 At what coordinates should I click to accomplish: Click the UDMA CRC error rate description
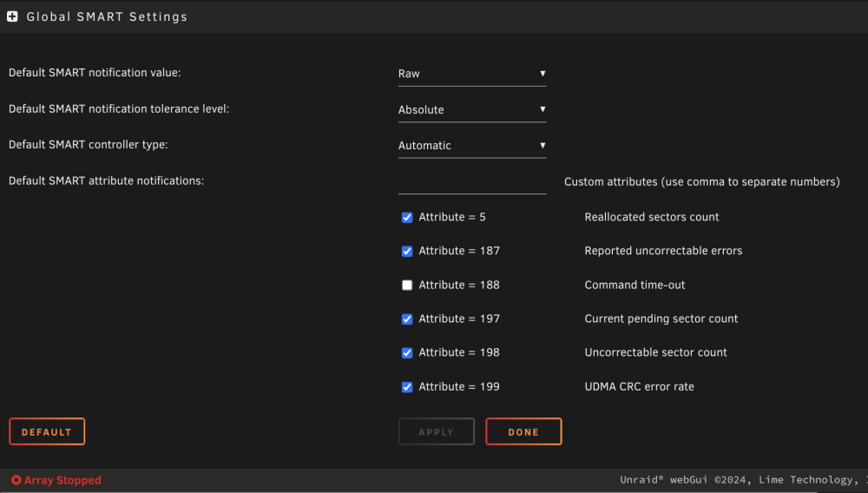tap(640, 387)
